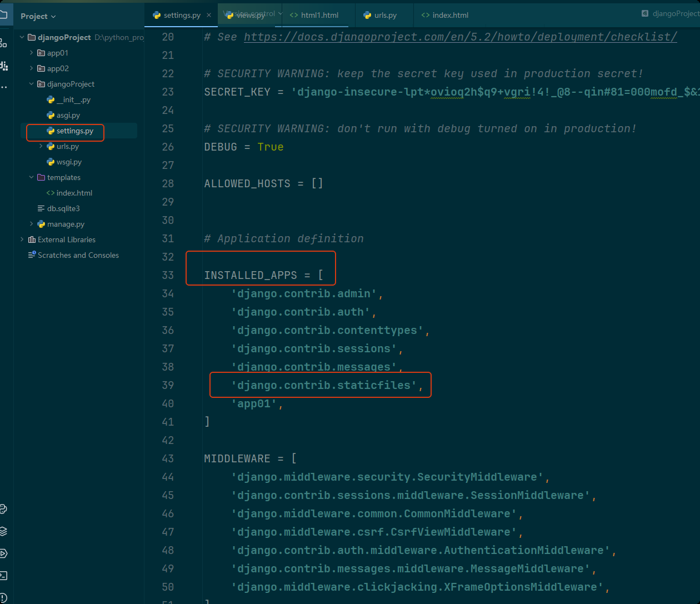Open the Project tool window folder icon
The width and height of the screenshot is (700, 604).
[x=3, y=15]
